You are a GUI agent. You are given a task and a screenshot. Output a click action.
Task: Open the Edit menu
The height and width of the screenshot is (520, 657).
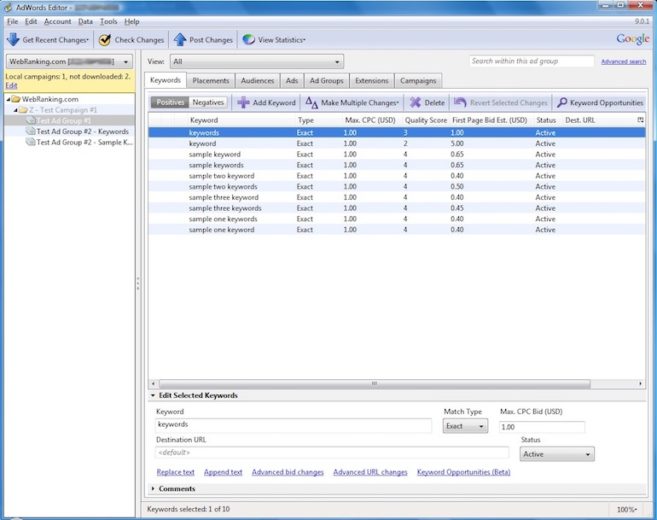[x=31, y=21]
